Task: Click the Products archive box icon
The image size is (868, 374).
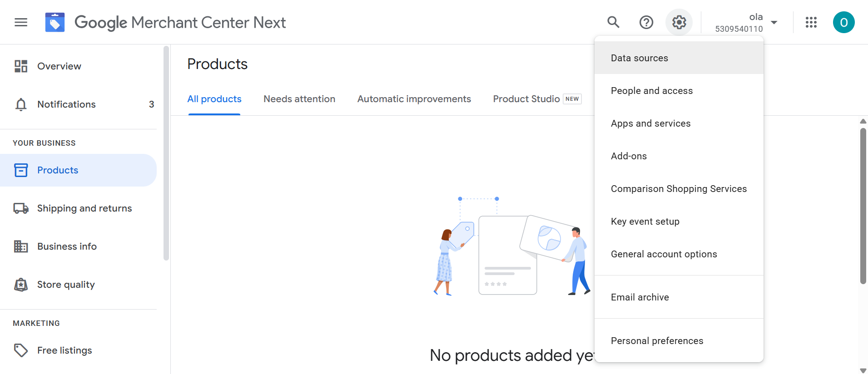Action: pos(21,170)
